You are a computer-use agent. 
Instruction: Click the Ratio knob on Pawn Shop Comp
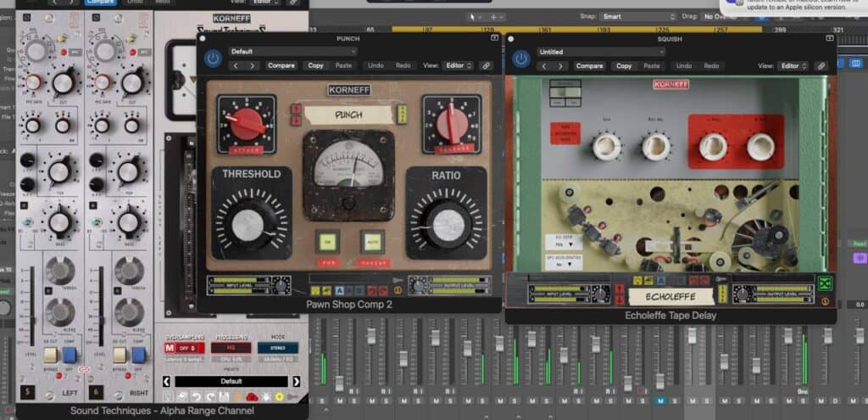pyautogui.click(x=448, y=224)
